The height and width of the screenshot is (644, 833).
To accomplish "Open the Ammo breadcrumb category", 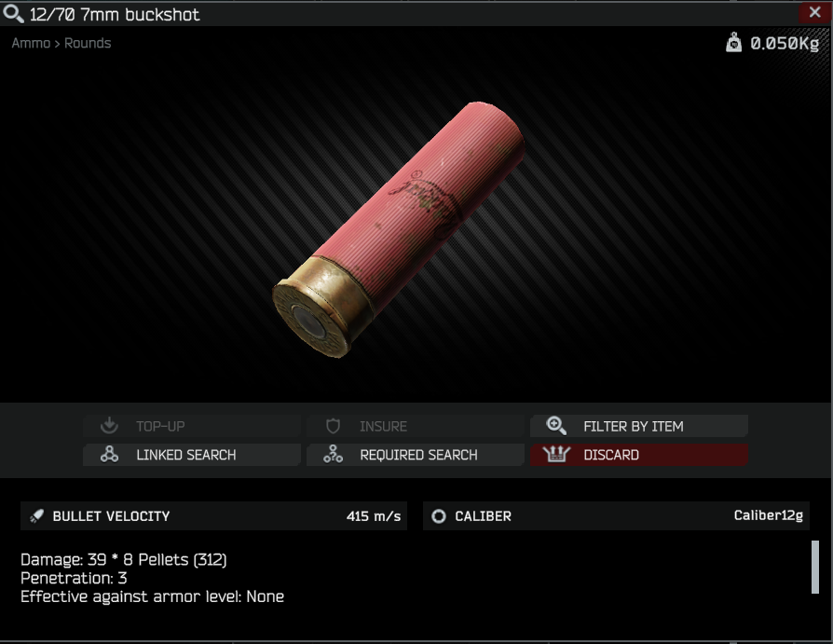I will (31, 43).
